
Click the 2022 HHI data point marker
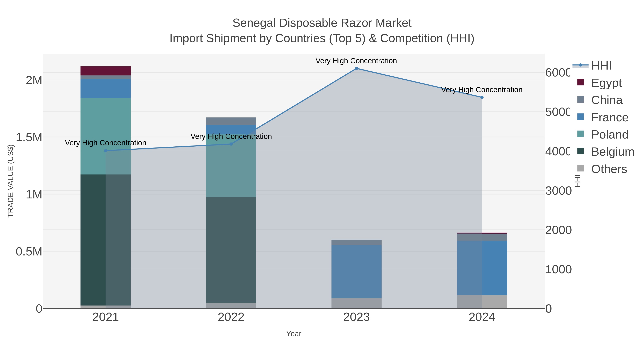coord(231,144)
